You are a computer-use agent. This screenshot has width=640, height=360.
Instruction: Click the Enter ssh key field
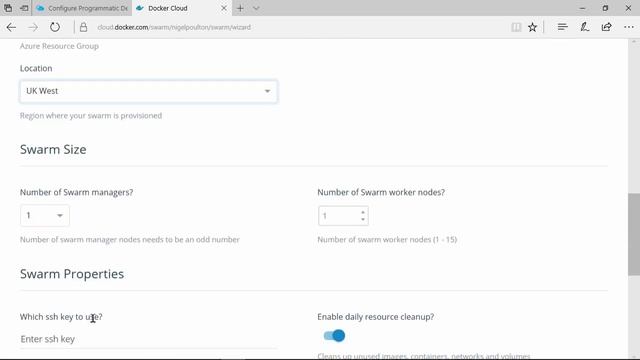(x=149, y=339)
